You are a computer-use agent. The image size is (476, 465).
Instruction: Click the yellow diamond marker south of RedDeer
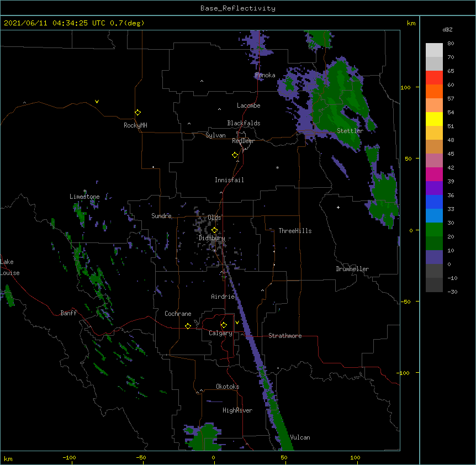(235, 155)
